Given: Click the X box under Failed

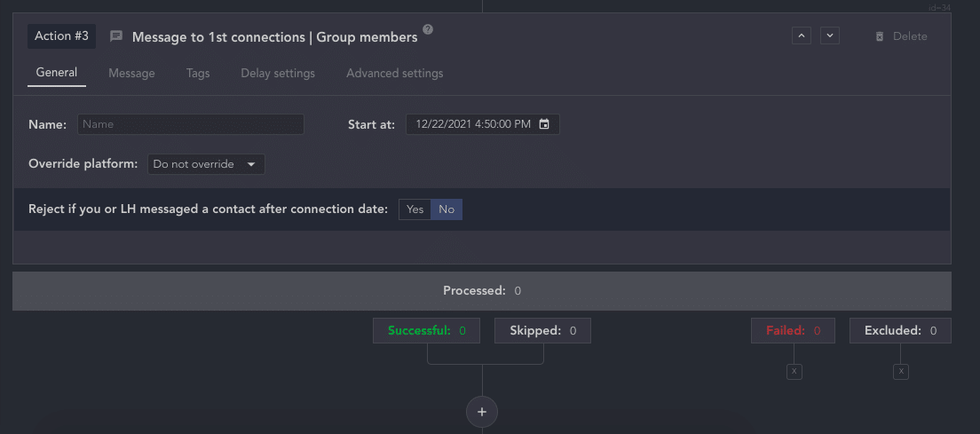Looking at the screenshot, I should click(x=794, y=372).
